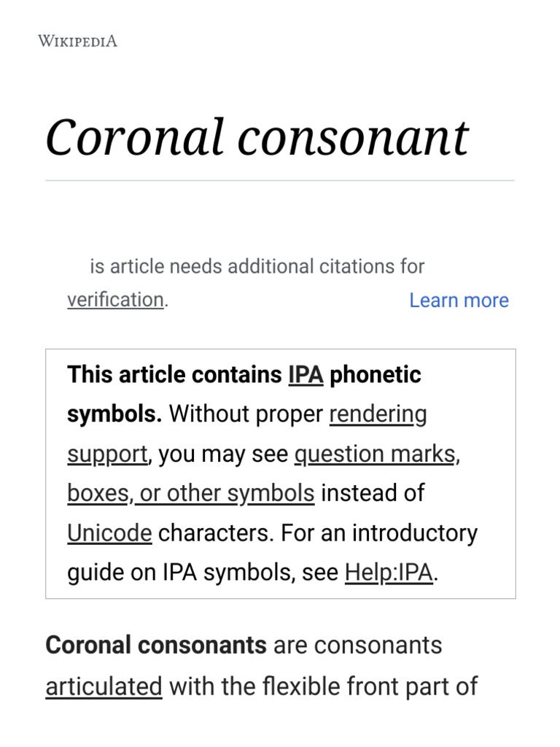Image resolution: width=560 pixels, height=747 pixels.
Task: Open the question marks link
Action: click(375, 454)
